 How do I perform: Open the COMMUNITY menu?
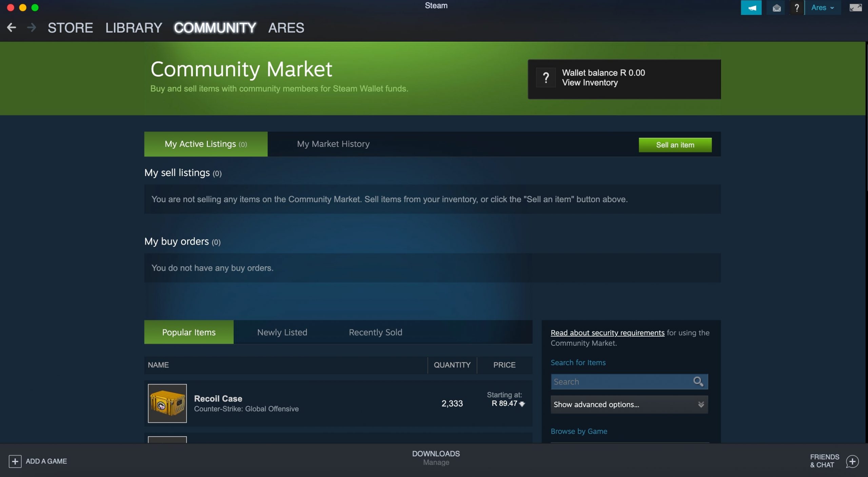(x=215, y=28)
